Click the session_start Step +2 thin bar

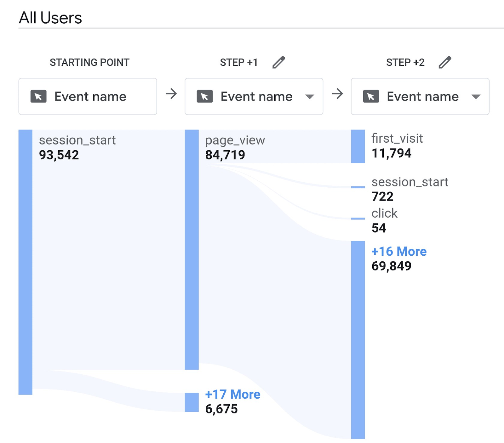click(358, 187)
